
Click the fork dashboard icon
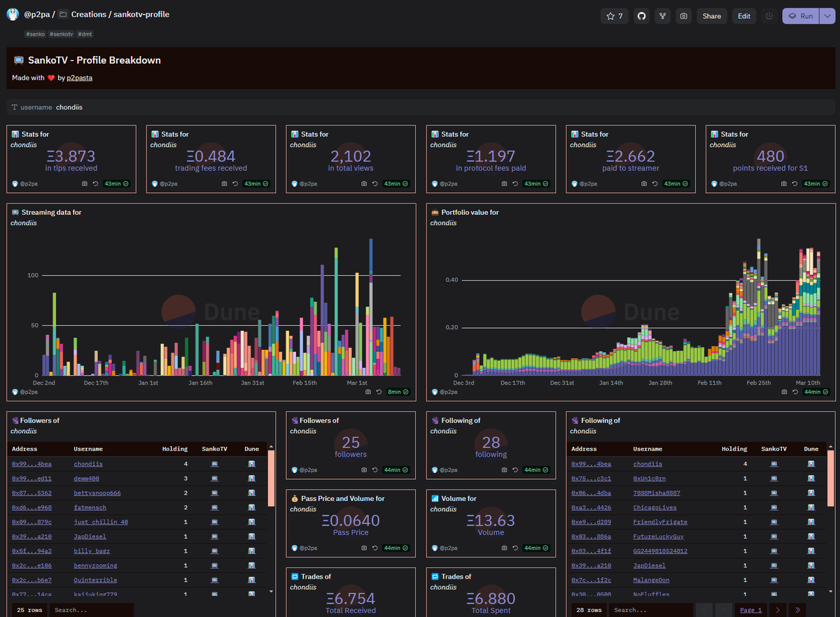[662, 15]
